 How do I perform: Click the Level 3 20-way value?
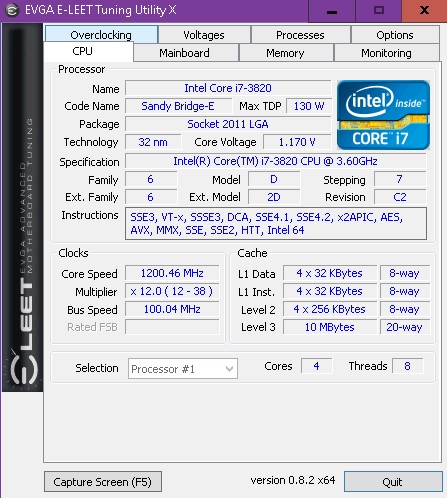click(405, 327)
